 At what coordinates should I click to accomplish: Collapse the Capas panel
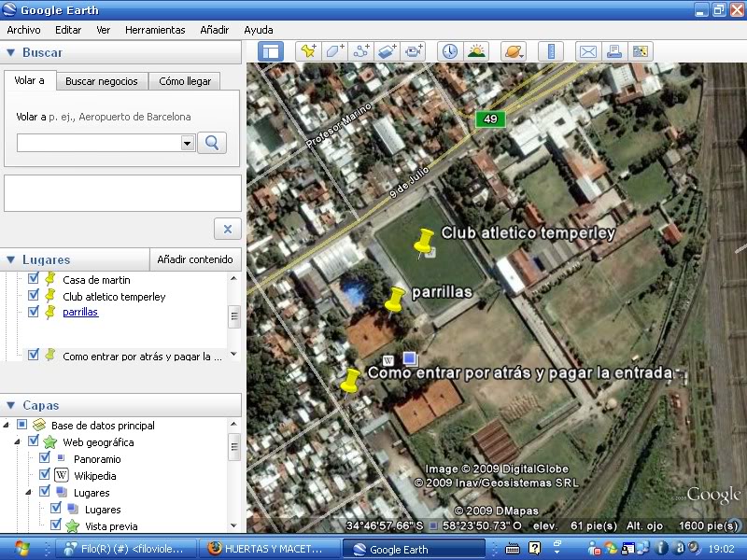click(10, 406)
